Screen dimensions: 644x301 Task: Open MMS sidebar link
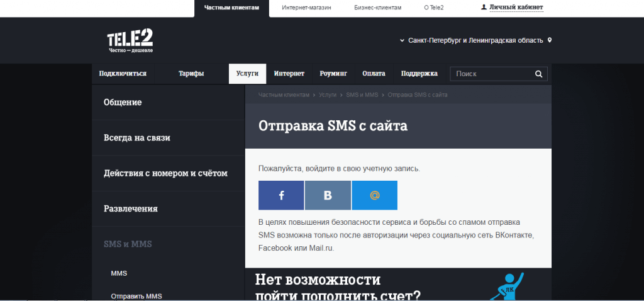tap(119, 273)
